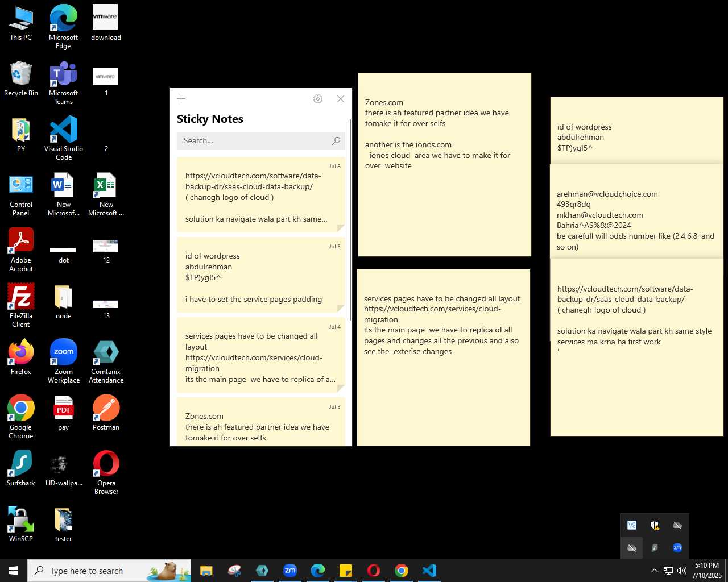Image resolution: width=728 pixels, height=582 pixels.
Task: Open the network icon in system tray
Action: tap(668, 571)
